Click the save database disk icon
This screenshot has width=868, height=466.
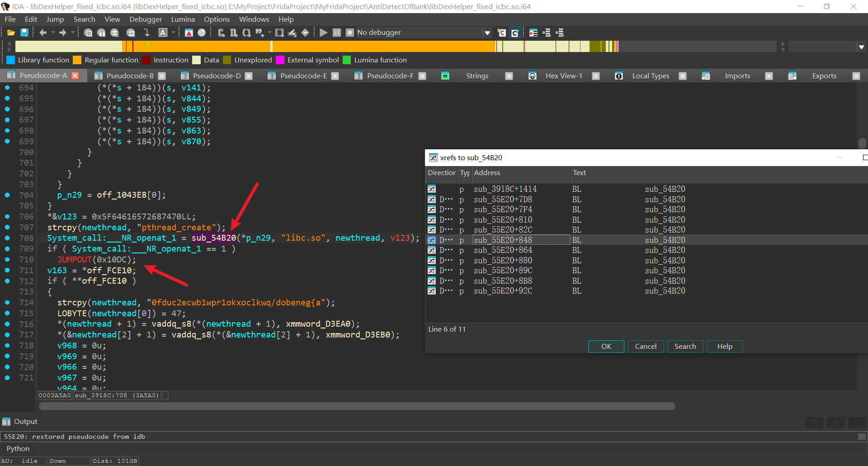(24, 33)
